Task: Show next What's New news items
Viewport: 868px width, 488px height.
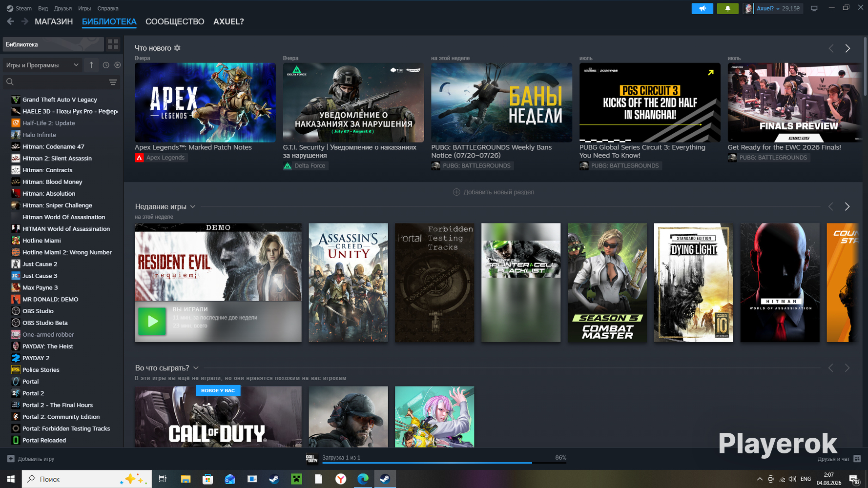Action: (x=847, y=48)
